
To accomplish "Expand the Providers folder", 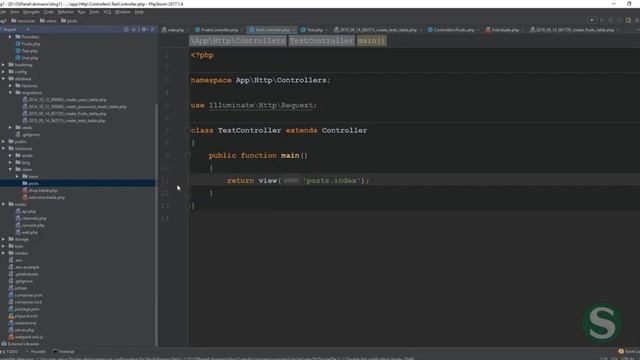I will pyautogui.click(x=10, y=37).
